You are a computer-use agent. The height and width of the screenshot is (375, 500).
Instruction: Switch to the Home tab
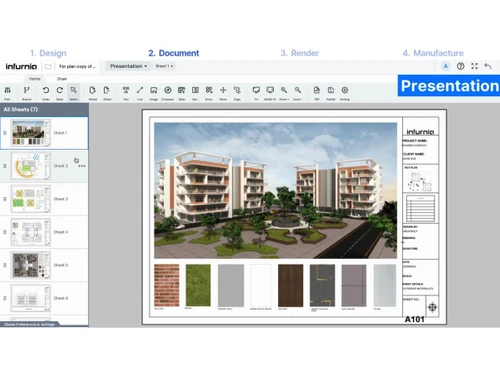(x=35, y=79)
